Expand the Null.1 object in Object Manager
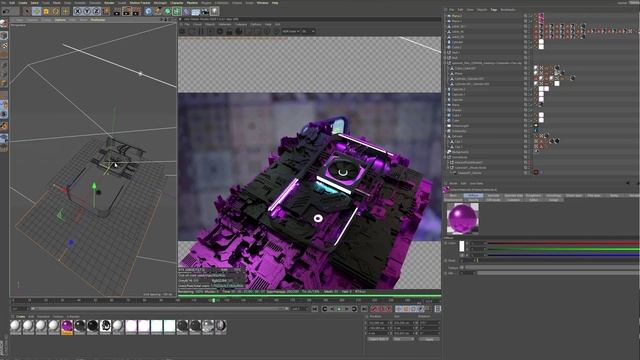The width and height of the screenshot is (640, 360). click(x=445, y=52)
